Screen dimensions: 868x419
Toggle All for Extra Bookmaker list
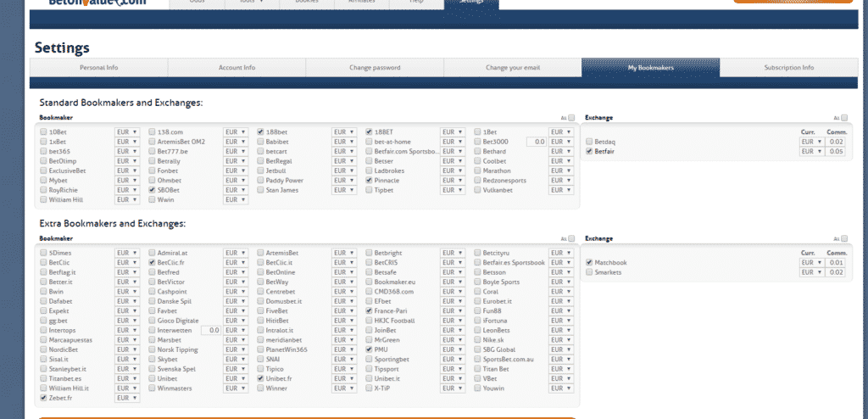click(x=571, y=238)
